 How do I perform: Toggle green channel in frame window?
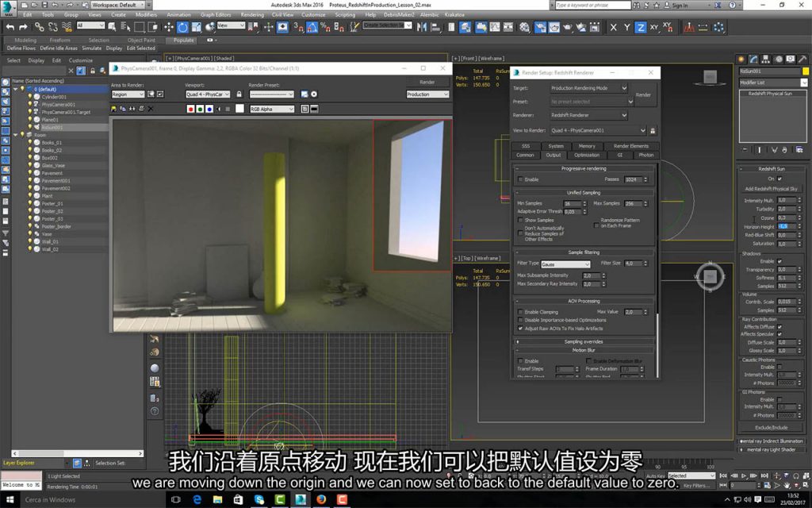pos(200,109)
